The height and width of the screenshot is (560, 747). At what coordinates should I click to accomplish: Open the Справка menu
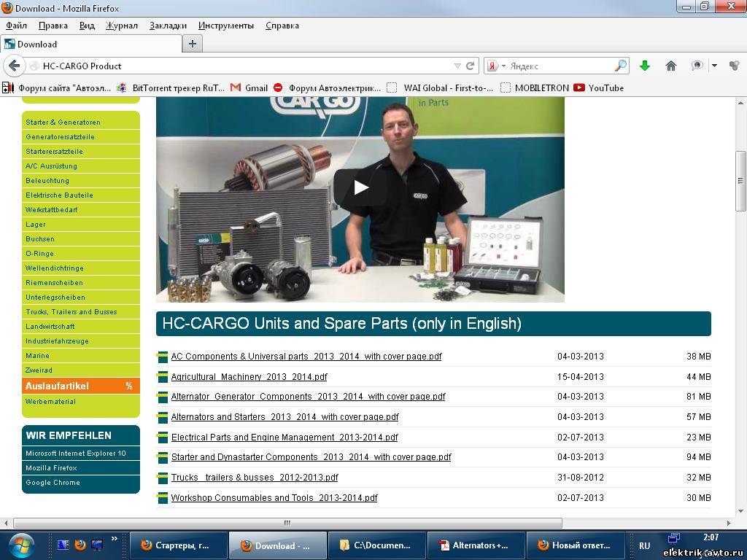[282, 26]
